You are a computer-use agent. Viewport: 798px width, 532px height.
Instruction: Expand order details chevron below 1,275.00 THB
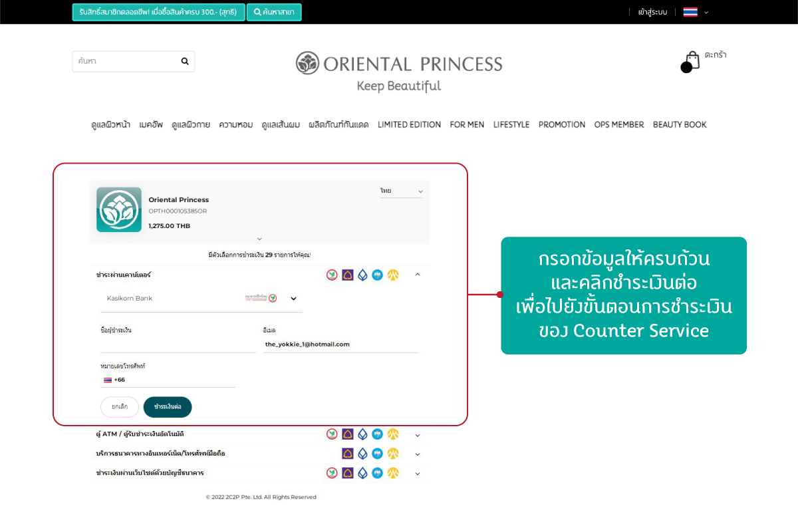click(259, 239)
